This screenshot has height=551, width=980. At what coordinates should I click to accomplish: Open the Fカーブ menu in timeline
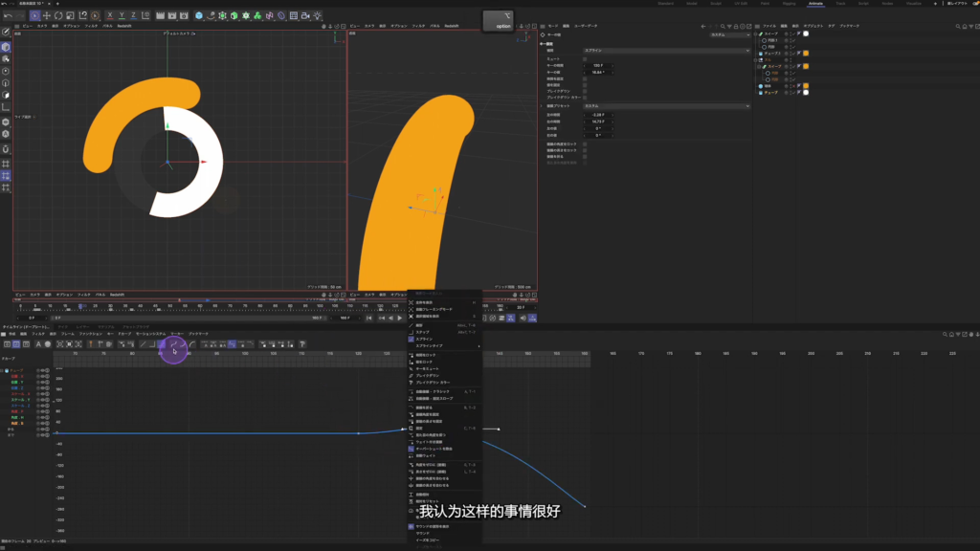tap(124, 334)
